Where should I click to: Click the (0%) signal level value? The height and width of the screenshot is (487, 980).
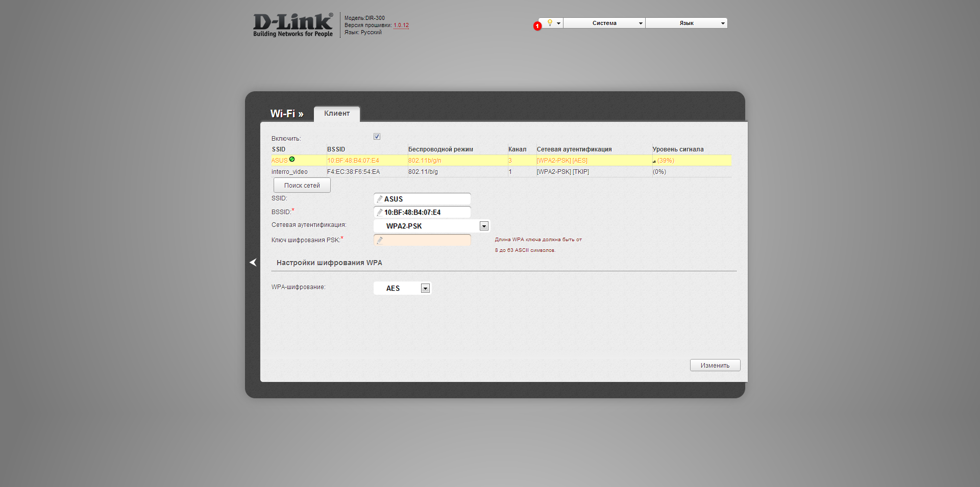pos(659,172)
